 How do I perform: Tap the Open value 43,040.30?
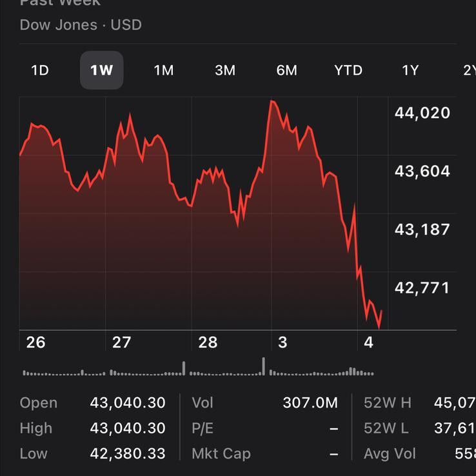(128, 403)
